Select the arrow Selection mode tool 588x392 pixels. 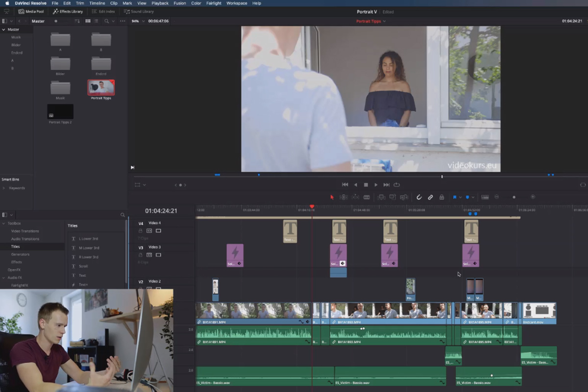332,197
